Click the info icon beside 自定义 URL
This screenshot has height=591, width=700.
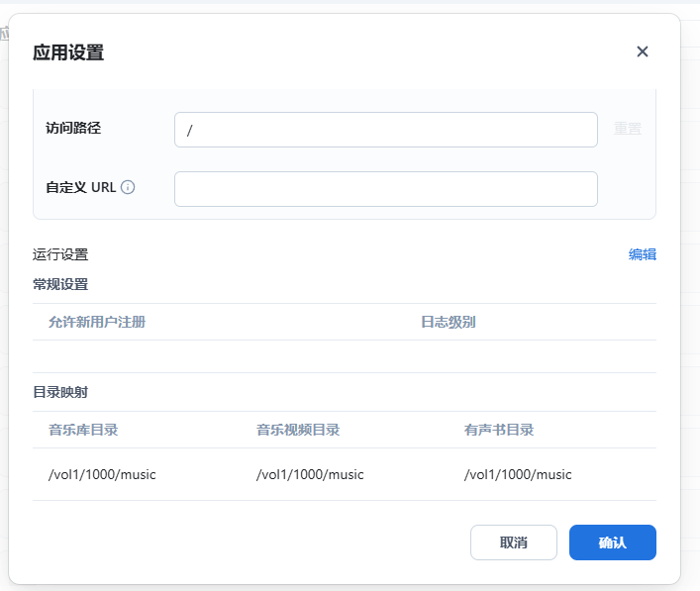click(128, 187)
